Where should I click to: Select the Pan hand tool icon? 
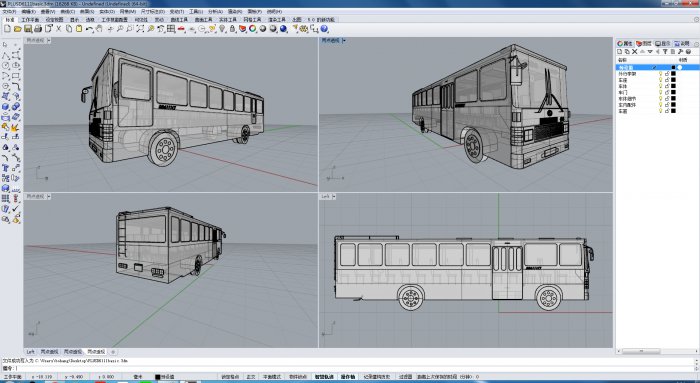coord(99,29)
